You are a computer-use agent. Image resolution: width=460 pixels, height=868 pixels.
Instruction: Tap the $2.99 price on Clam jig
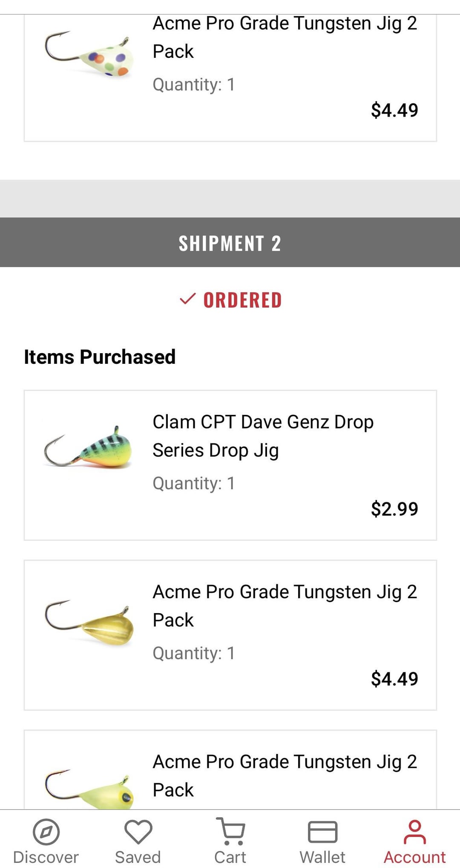pos(394,509)
